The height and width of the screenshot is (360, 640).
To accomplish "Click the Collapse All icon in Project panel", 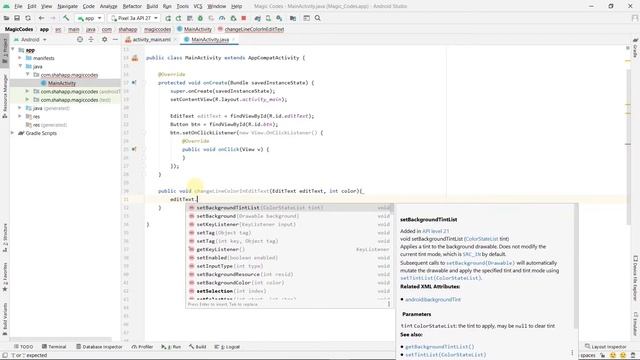I will pos(91,40).
